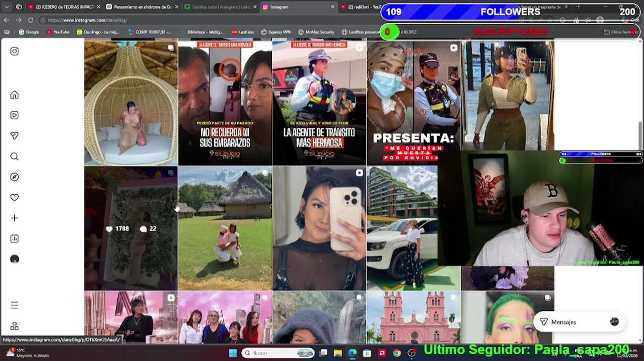
Task: Click browser Forward arrow
Action: (x=19, y=20)
